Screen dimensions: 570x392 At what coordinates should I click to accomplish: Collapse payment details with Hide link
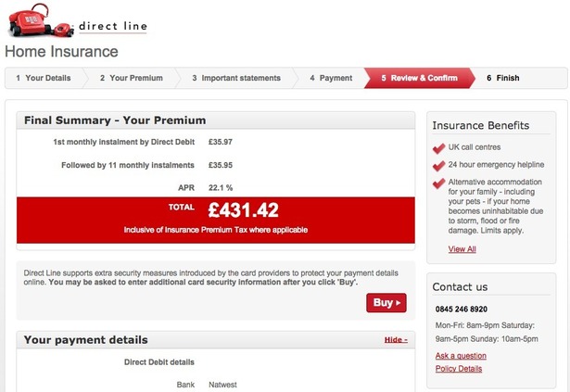pyautogui.click(x=396, y=340)
